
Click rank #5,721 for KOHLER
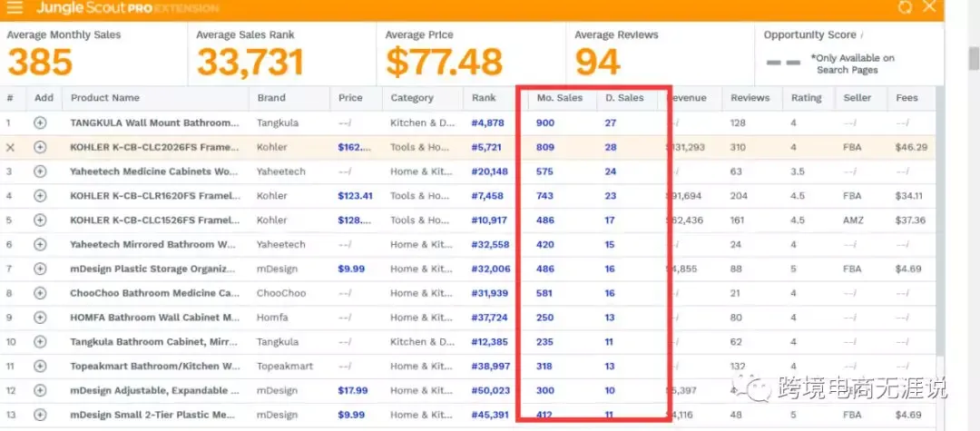coord(486,147)
